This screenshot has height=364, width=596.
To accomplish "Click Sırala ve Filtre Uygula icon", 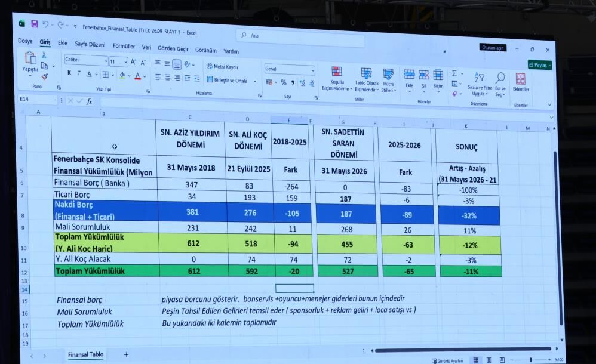I will [x=480, y=78].
